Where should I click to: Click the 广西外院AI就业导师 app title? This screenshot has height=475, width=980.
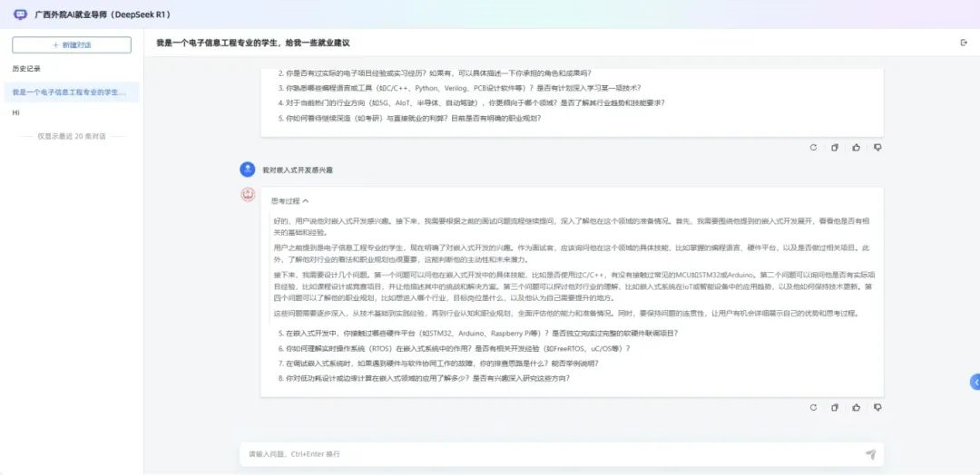(102, 15)
